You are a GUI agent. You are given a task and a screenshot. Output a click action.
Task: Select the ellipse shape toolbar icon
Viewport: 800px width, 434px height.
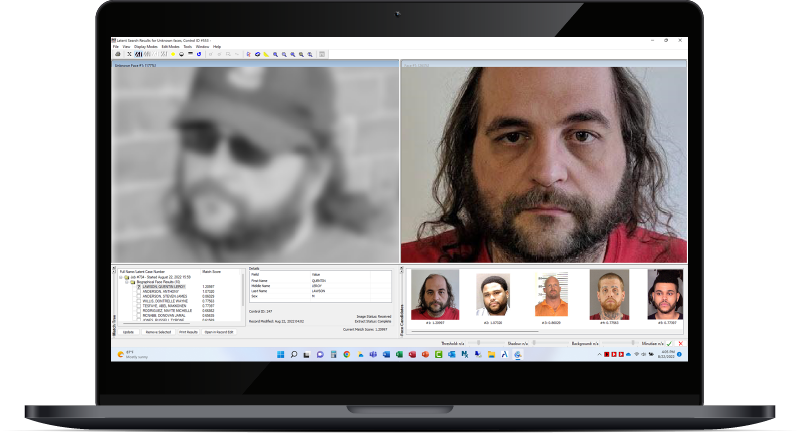coord(182,54)
